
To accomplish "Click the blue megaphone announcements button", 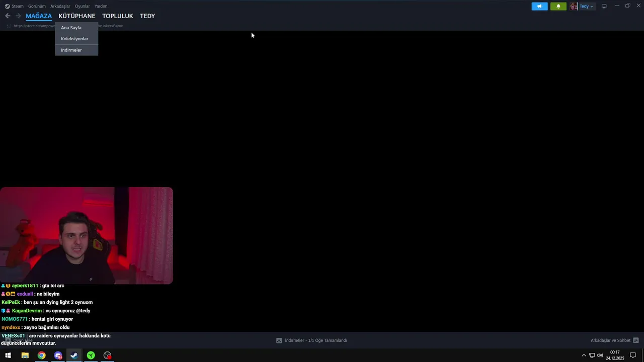I will click(539, 6).
